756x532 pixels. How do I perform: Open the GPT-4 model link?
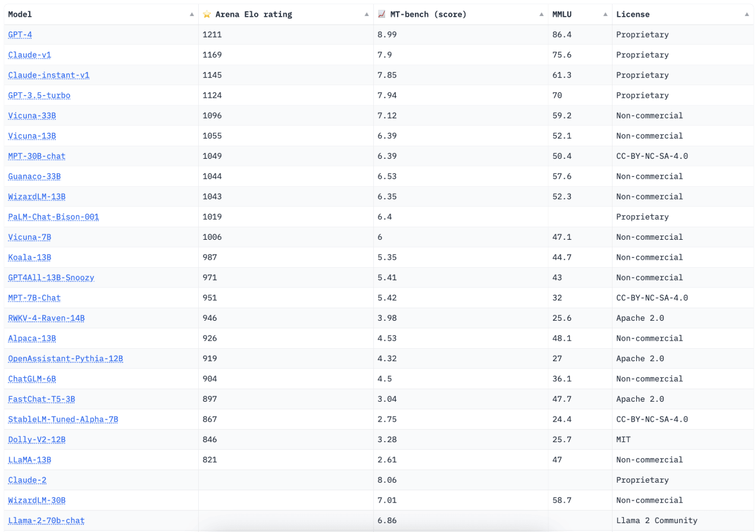coord(20,35)
